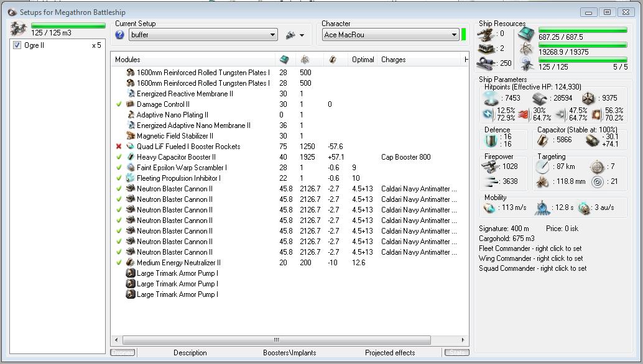
Task: Click the armor hitpoints icon showing 28594
Action: [x=540, y=98]
